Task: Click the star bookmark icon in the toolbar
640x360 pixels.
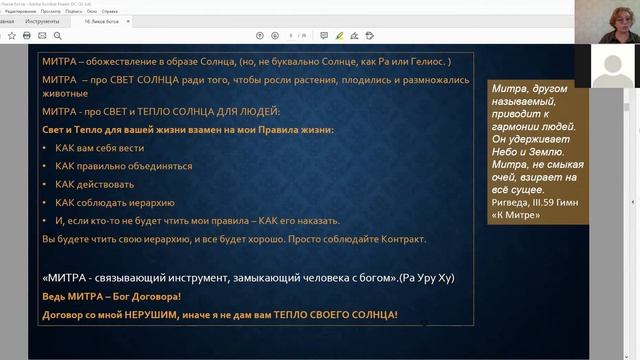Action: tap(12, 36)
